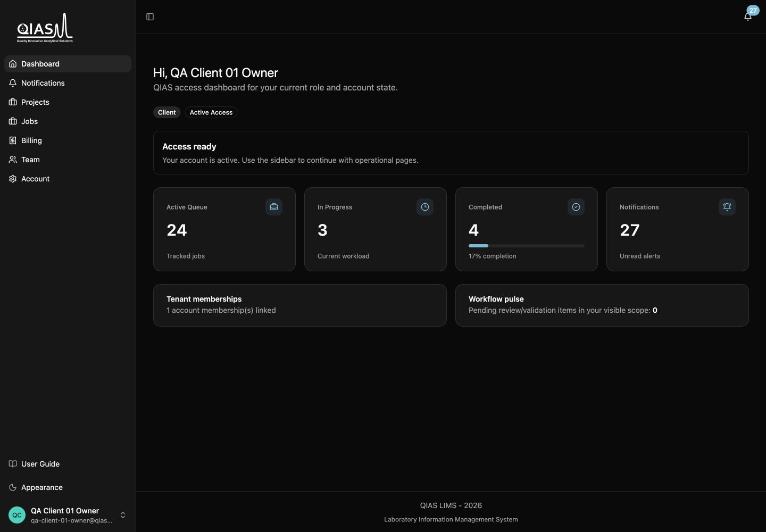Open the notification bell with badge 27
The width and height of the screenshot is (766, 532).
(748, 16)
